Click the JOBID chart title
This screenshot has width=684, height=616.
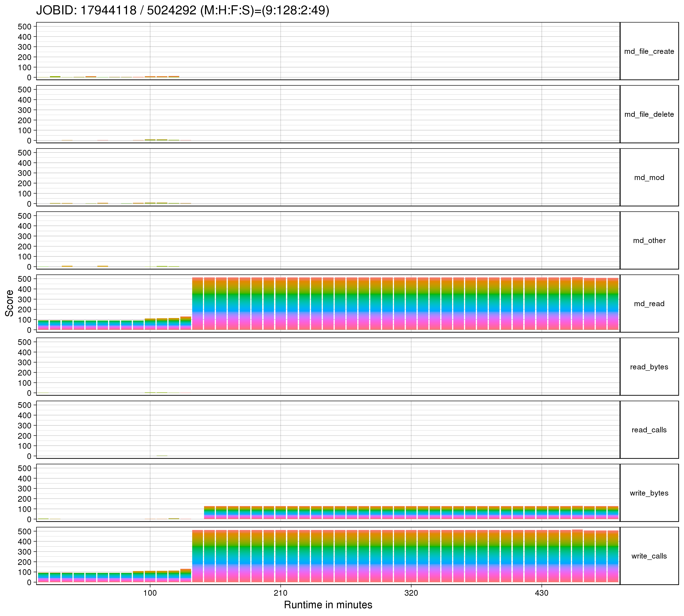coord(183,10)
